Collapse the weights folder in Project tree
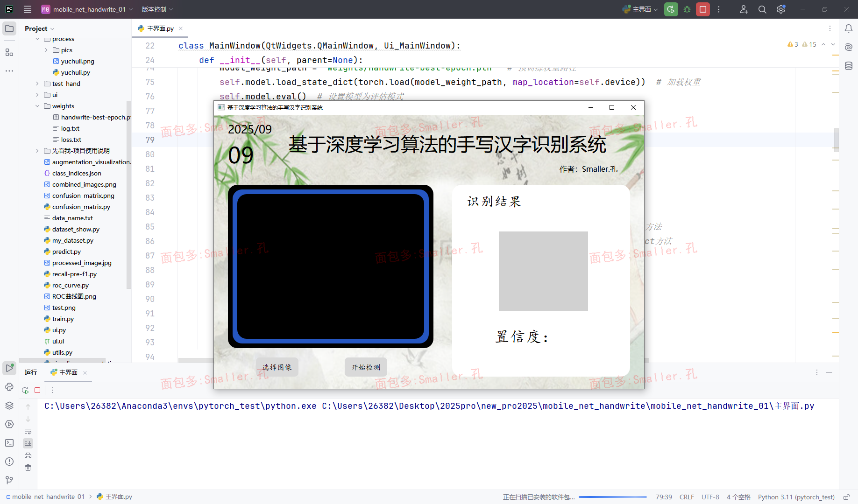 pos(37,106)
